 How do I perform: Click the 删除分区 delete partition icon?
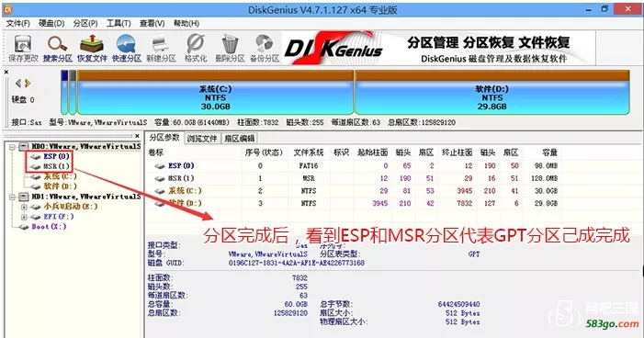tap(230, 49)
